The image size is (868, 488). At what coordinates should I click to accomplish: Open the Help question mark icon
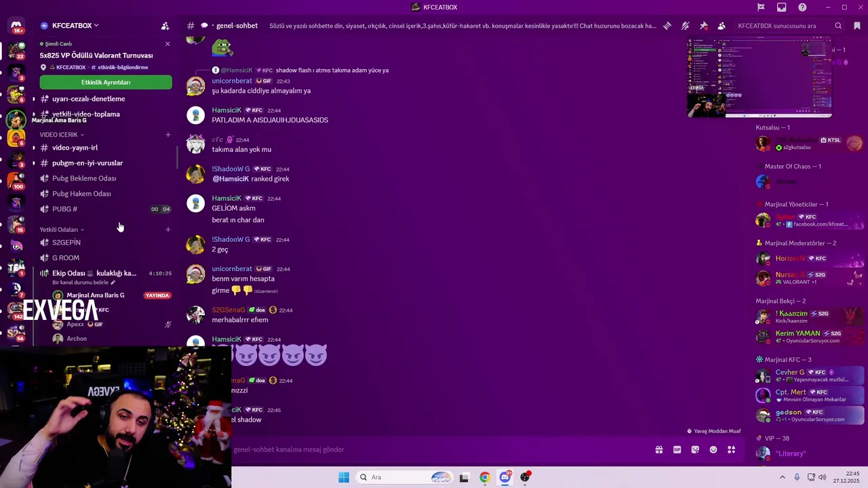tap(802, 7)
